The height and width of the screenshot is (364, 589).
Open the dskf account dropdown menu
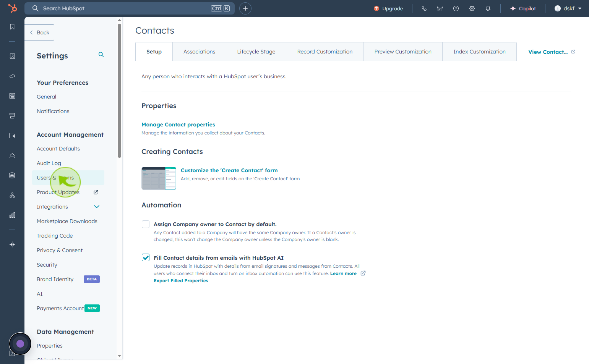point(568,8)
